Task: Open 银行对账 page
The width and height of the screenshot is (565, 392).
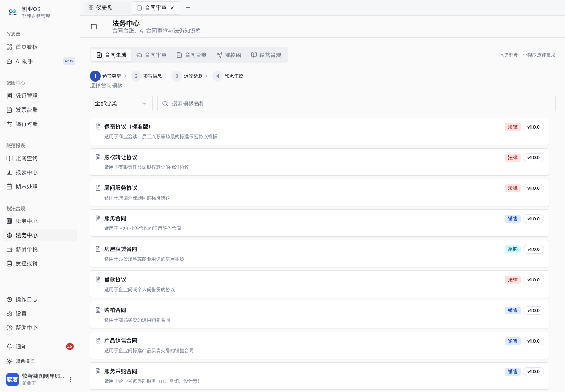Action: coord(40,124)
